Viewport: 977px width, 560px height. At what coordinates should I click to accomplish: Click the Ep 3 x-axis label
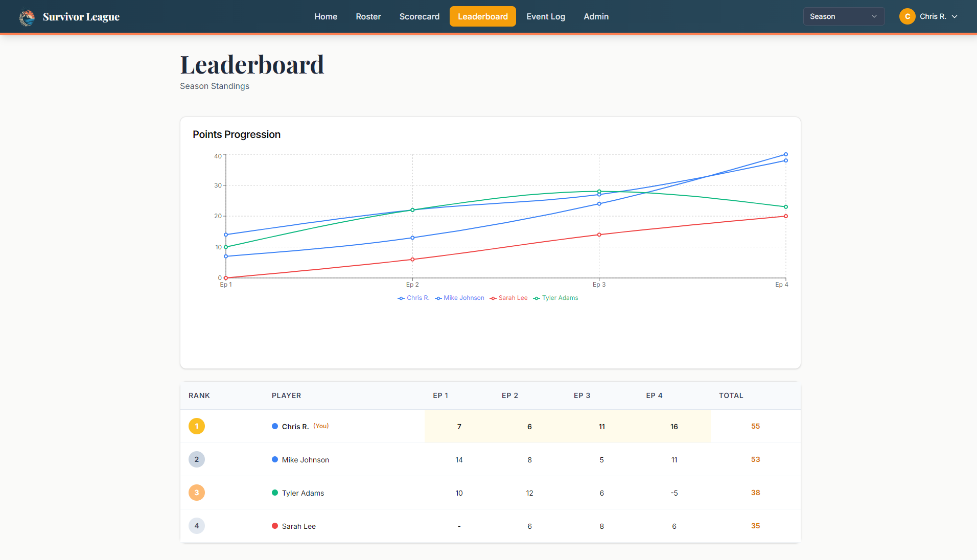coord(599,285)
